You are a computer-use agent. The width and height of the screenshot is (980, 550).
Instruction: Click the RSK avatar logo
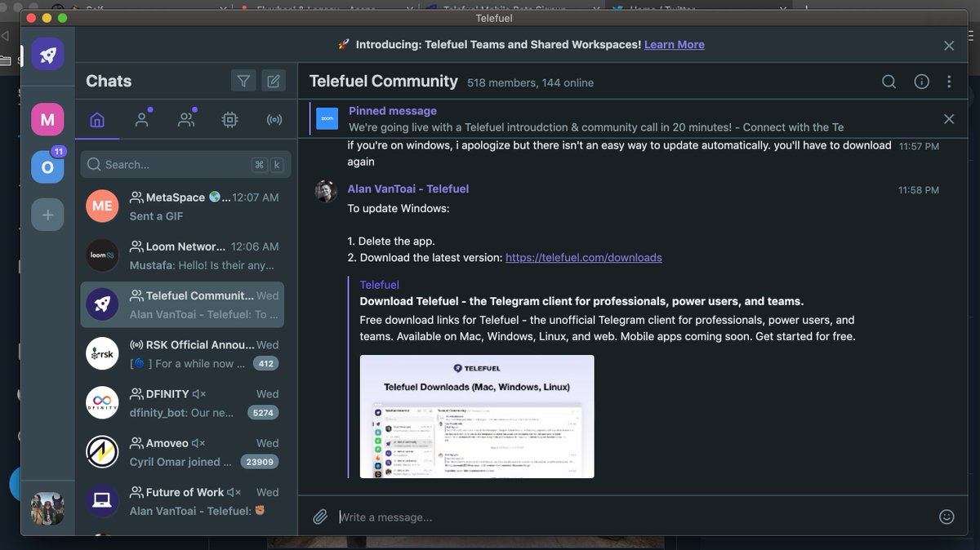(x=102, y=353)
